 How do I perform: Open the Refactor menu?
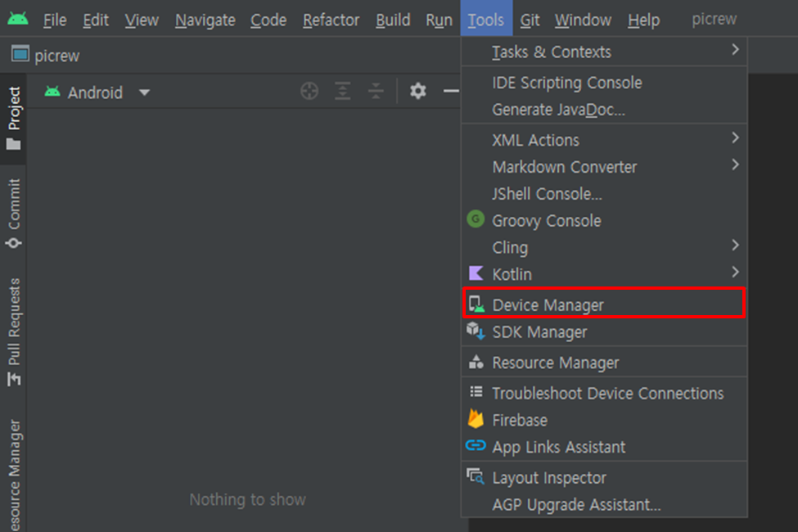pyautogui.click(x=331, y=20)
